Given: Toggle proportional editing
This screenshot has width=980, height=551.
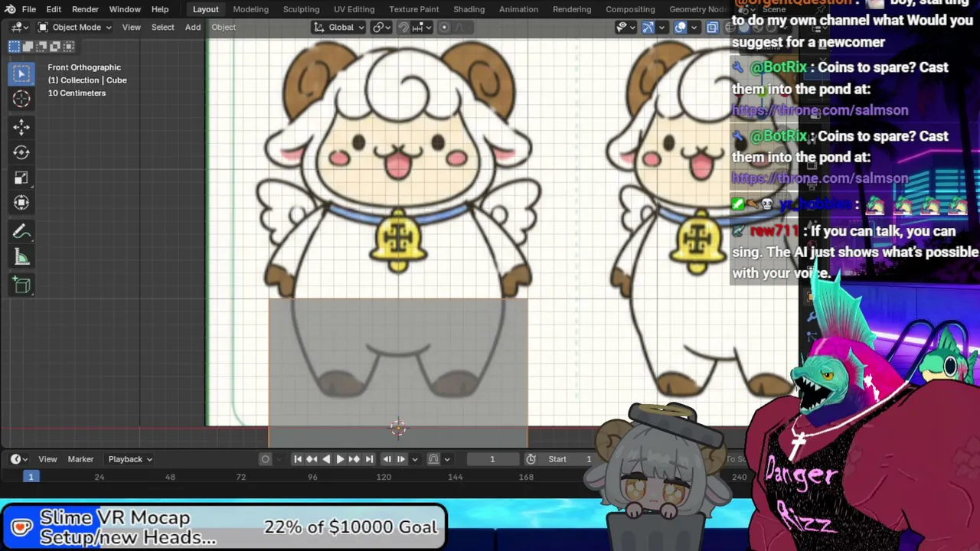Looking at the screenshot, I should tap(444, 28).
